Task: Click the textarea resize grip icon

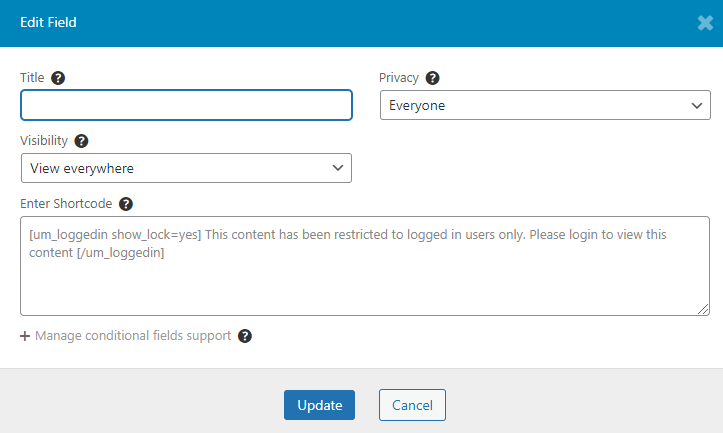Action: click(x=703, y=309)
